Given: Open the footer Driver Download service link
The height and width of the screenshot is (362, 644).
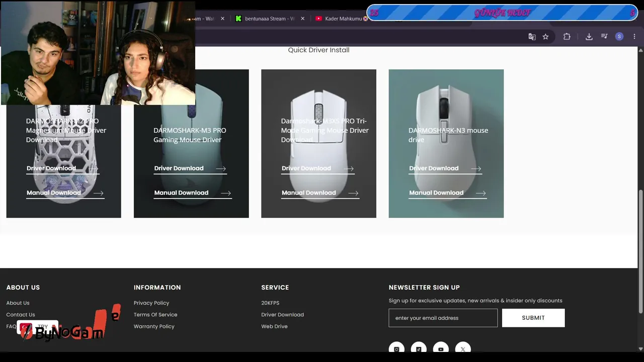Looking at the screenshot, I should [282, 315].
